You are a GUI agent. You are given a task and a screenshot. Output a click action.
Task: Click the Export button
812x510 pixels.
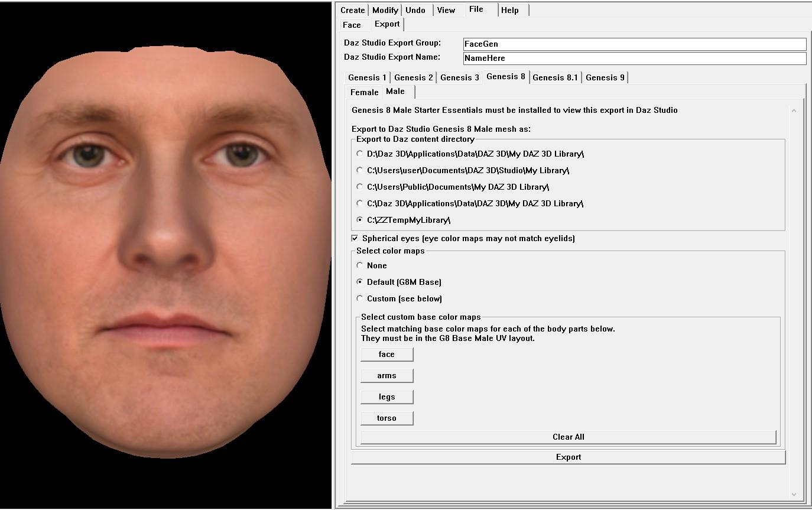click(569, 457)
